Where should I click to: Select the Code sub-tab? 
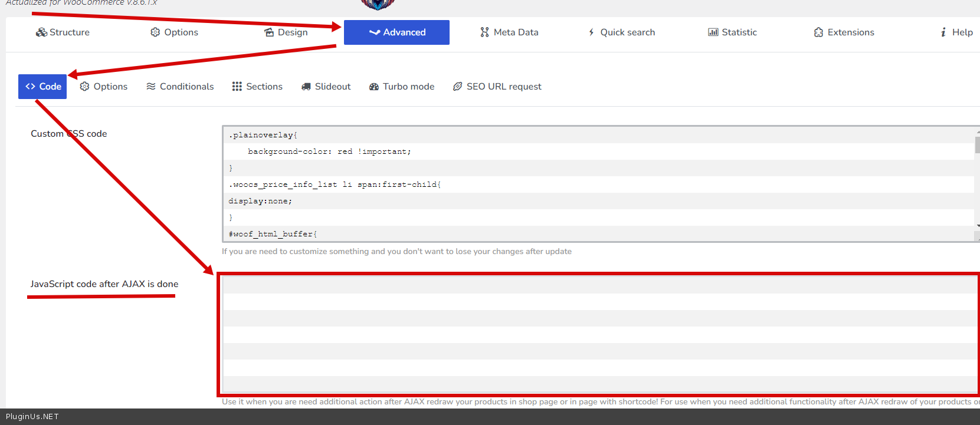click(42, 87)
